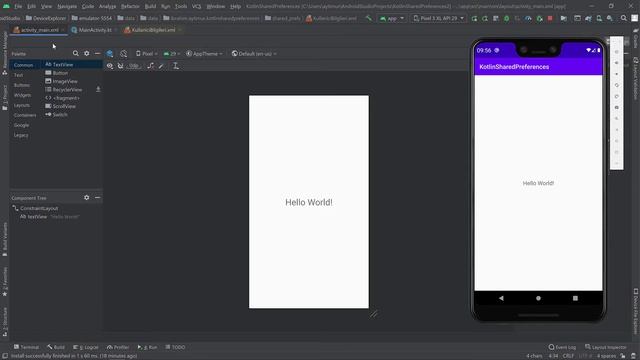Click the Palette search icon
Image resolution: width=640 pixels, height=360 pixels.
coord(76,53)
